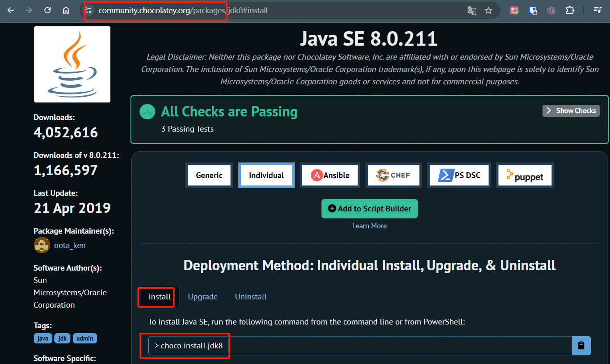Bookmark this page with the star icon
The width and height of the screenshot is (610, 364).
click(x=489, y=11)
